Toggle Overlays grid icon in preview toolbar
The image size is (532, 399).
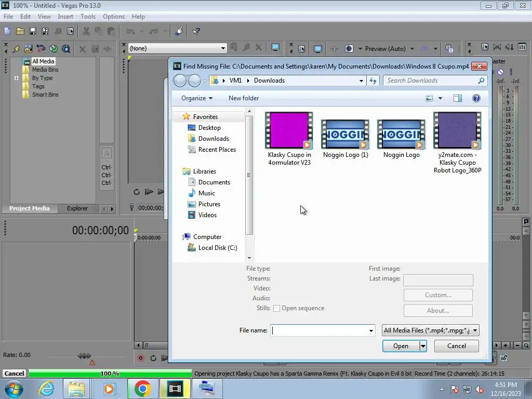click(424, 49)
